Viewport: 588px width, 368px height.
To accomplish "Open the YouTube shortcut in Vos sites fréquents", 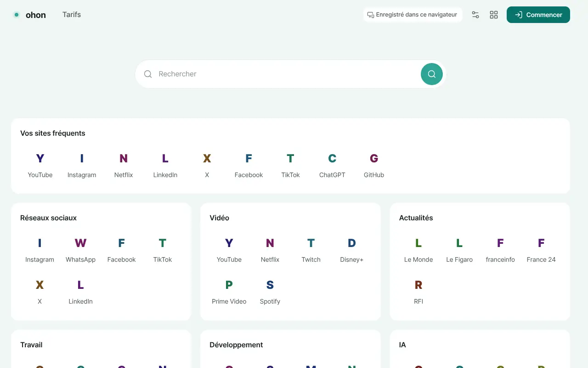I will (40, 166).
